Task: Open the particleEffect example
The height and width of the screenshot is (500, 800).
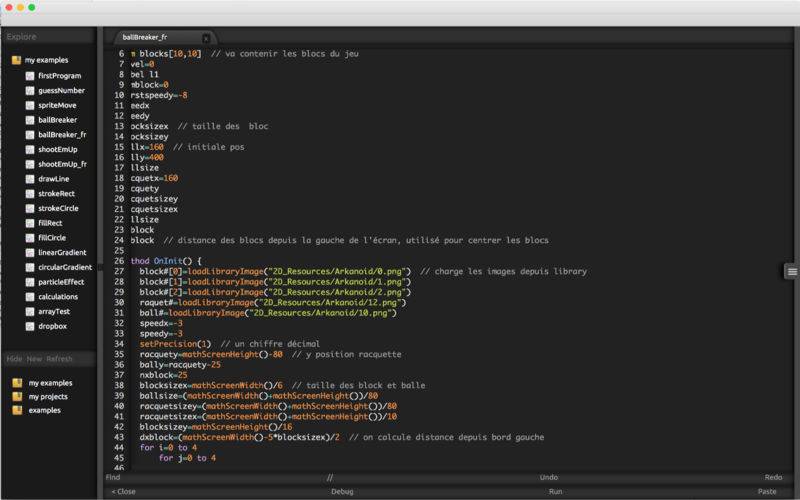Action: coord(61,282)
